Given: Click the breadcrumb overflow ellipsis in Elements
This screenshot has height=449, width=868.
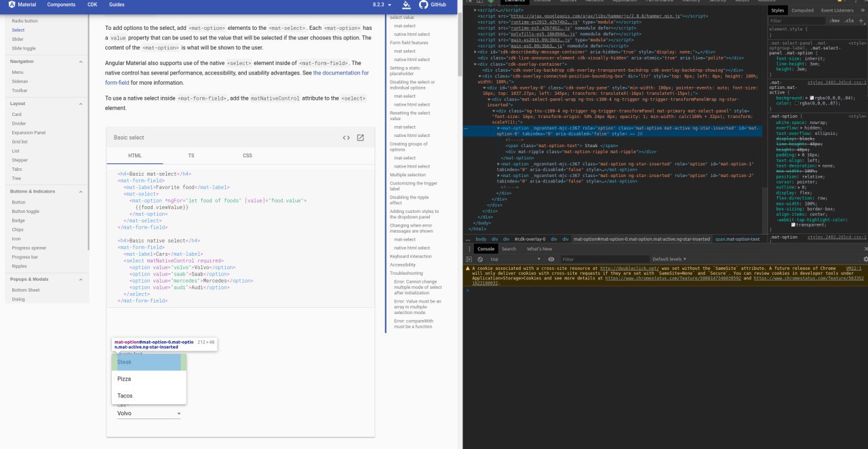Looking at the screenshot, I should pos(468,239).
